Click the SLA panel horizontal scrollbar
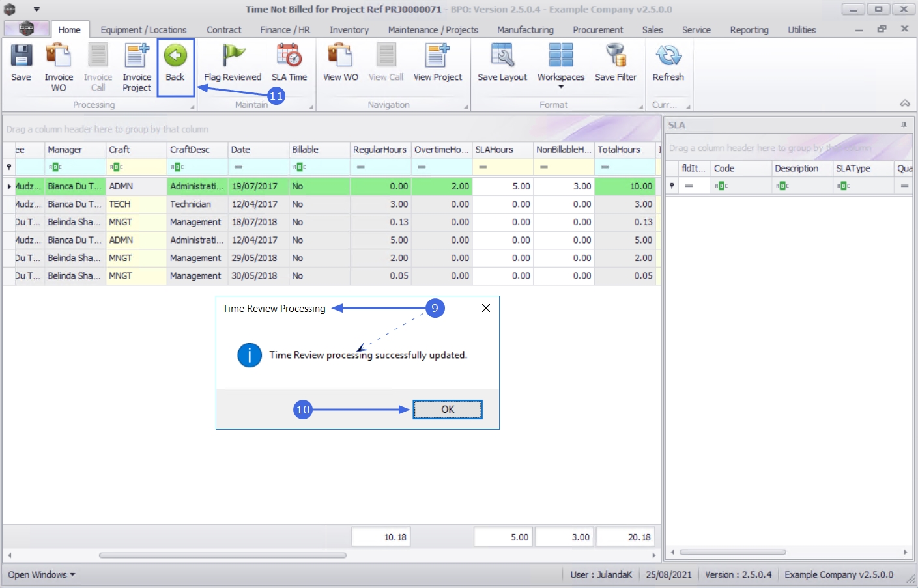This screenshot has height=588, width=918. coord(732,552)
